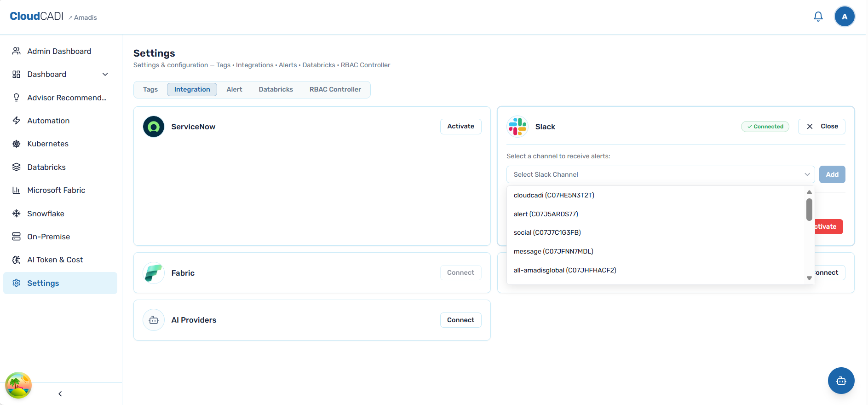Viewport: 868px width, 405px height.
Task: Choose the alert (C07J5ARDS77) channel
Action: [x=656, y=214]
